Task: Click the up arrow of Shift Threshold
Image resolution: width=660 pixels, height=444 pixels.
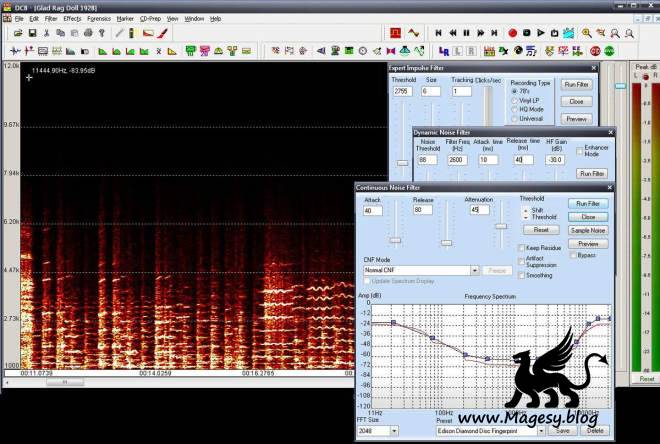Action: point(526,210)
